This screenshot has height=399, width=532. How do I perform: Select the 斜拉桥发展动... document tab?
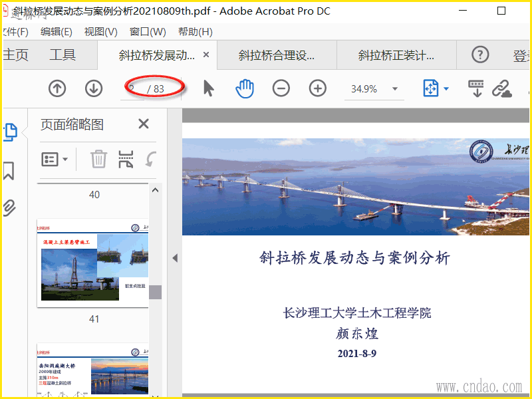tap(157, 55)
